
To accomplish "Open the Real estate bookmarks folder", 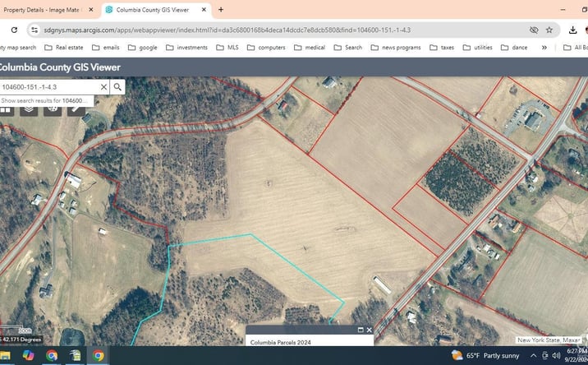I will point(64,48).
